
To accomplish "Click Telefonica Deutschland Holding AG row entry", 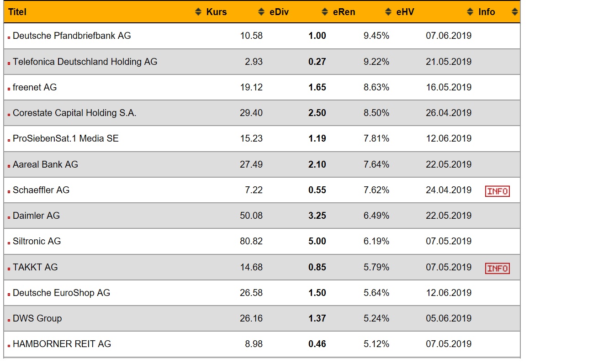I will click(85, 62).
